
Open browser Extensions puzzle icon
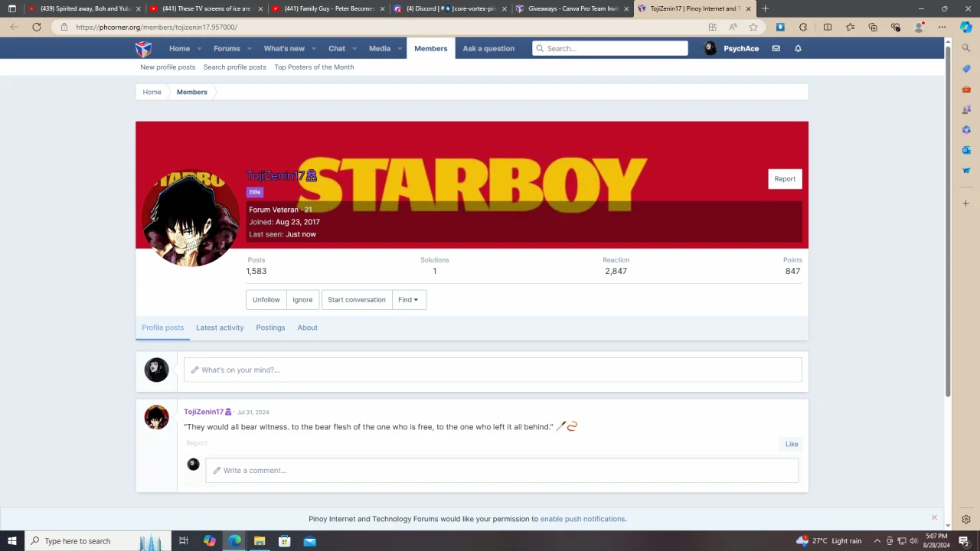[x=803, y=27]
